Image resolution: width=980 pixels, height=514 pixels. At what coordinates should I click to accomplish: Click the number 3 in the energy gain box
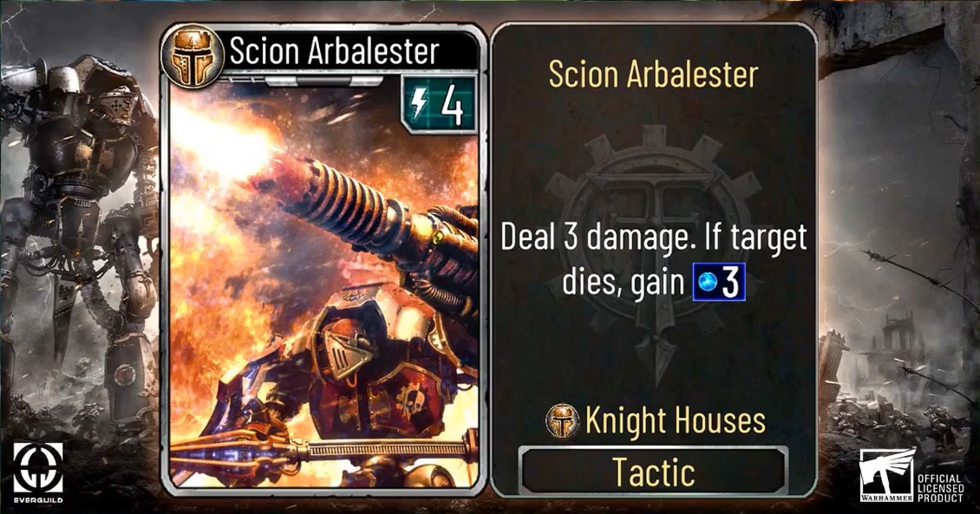click(x=730, y=283)
